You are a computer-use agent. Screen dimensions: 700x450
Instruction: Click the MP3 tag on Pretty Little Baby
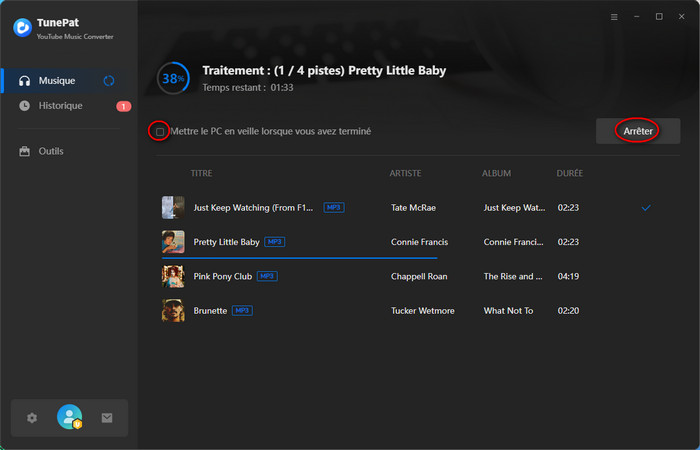(x=275, y=242)
